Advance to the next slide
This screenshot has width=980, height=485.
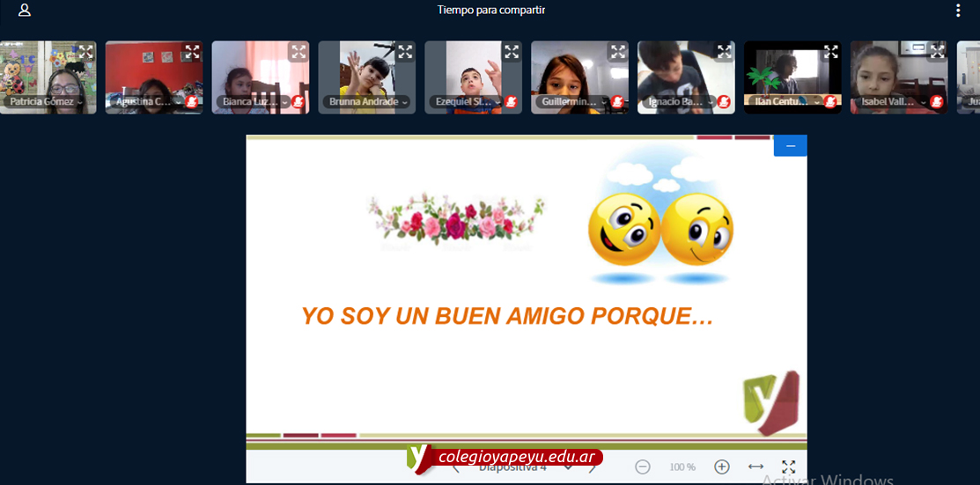point(593,468)
